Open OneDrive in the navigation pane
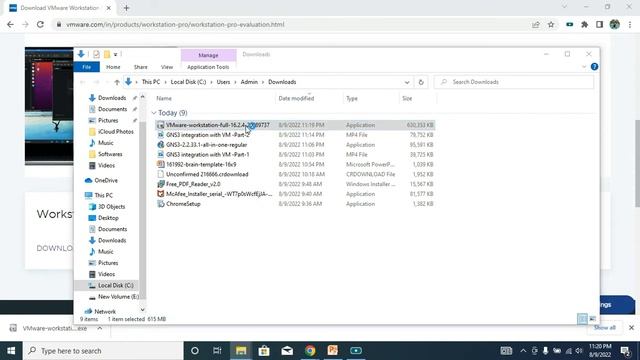 pos(101,180)
